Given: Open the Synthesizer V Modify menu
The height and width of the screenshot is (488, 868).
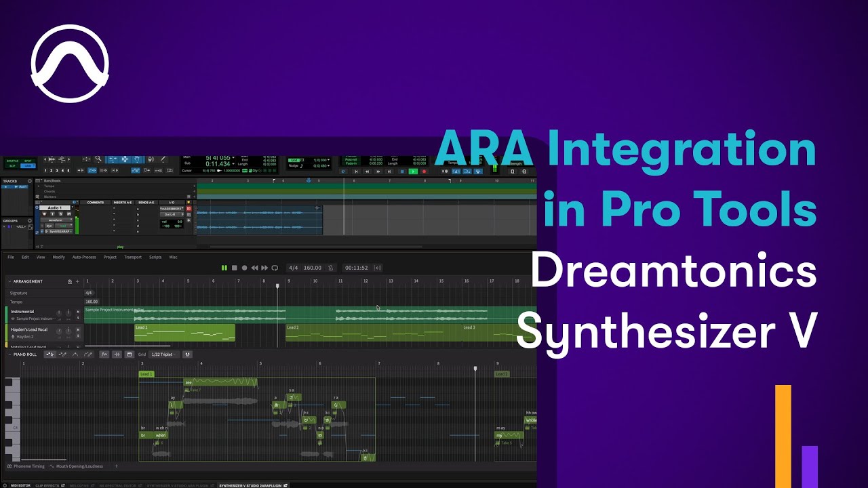Looking at the screenshot, I should click(x=59, y=258).
